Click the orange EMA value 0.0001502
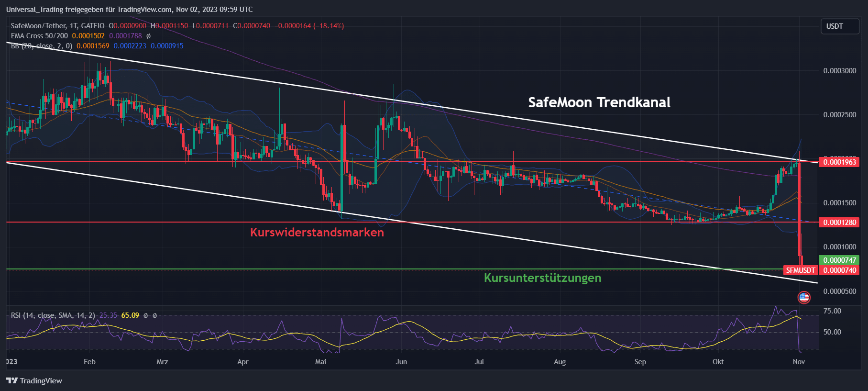The height and width of the screenshot is (391, 868). point(88,36)
